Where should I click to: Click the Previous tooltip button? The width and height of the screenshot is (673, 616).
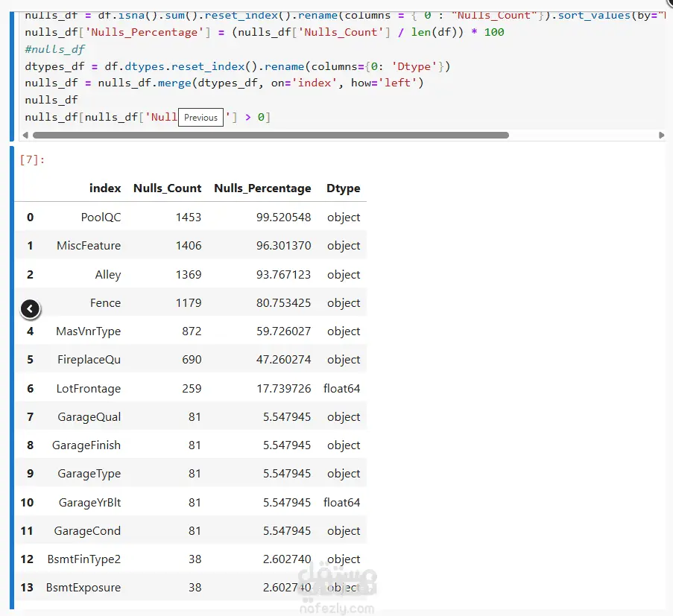point(201,118)
